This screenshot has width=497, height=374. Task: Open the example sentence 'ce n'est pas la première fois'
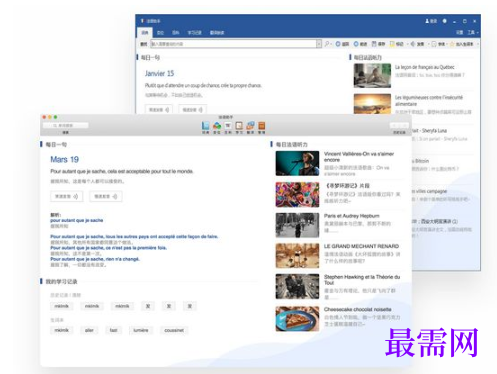click(x=108, y=248)
